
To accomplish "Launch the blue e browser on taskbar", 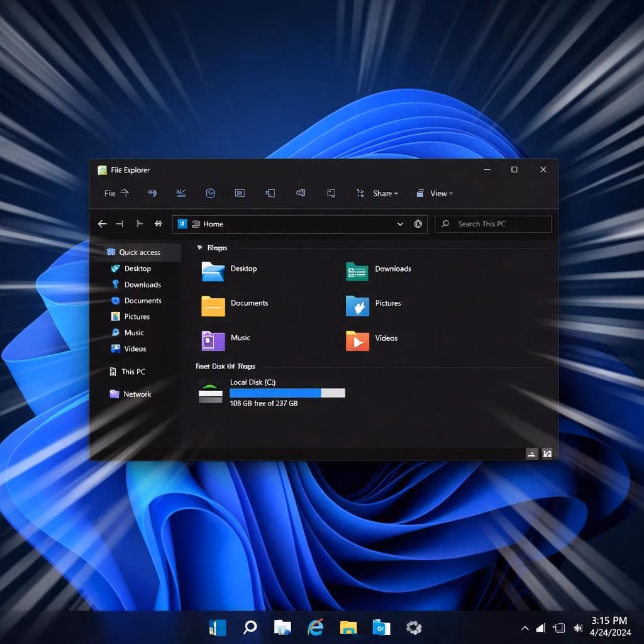I will pos(316,628).
